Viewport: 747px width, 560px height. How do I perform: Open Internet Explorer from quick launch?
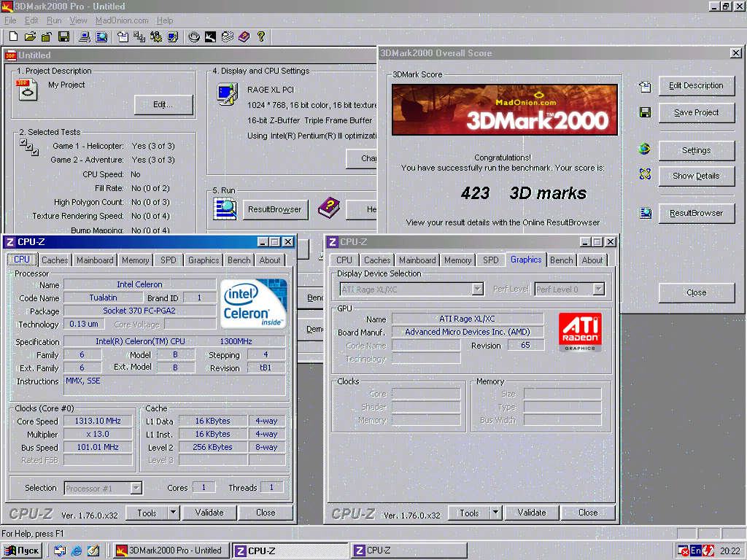(76, 551)
